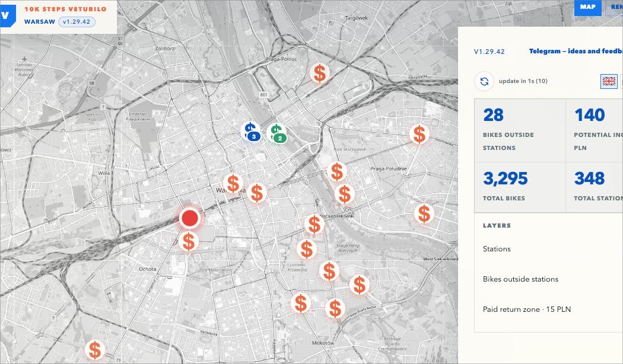
Task: Click the red dot marker
Action: pyautogui.click(x=189, y=218)
